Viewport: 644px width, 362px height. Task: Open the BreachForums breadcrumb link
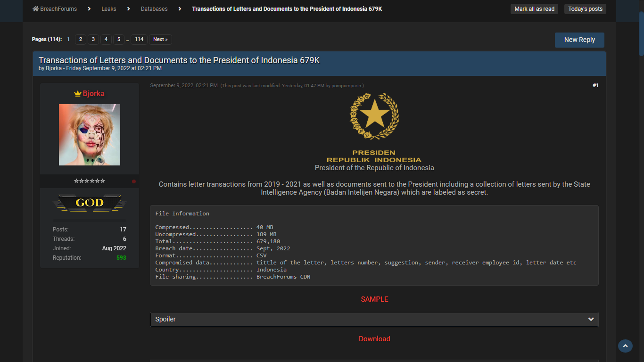click(x=58, y=9)
